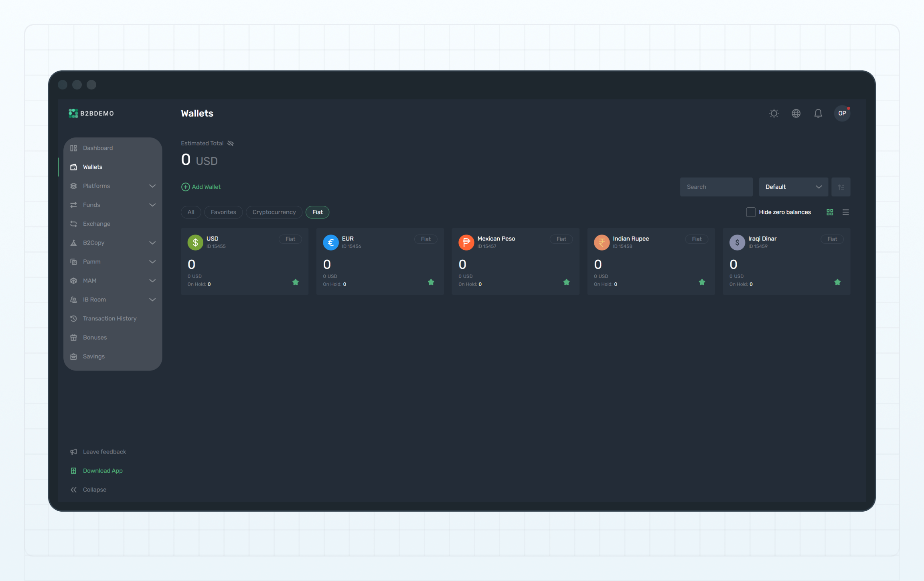Select the Cryptocurrency filter tab
Screen dimensions: 924x581
(x=274, y=212)
